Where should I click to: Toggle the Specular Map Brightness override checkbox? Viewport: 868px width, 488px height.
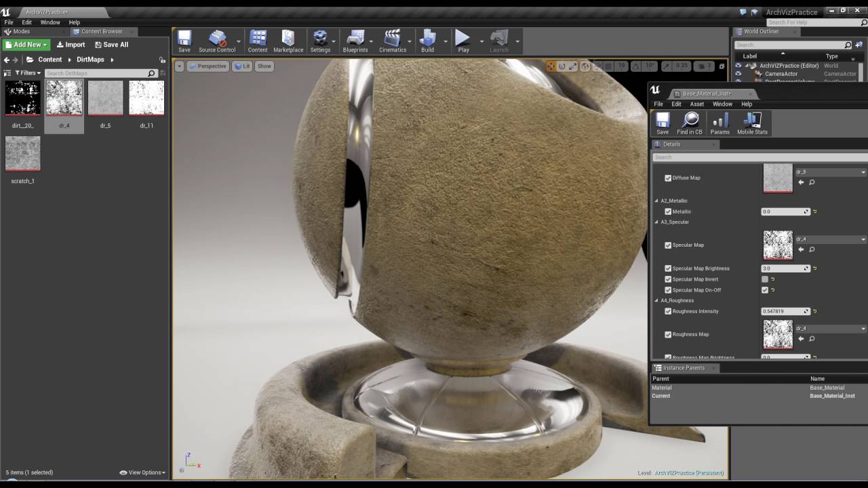pos(668,268)
